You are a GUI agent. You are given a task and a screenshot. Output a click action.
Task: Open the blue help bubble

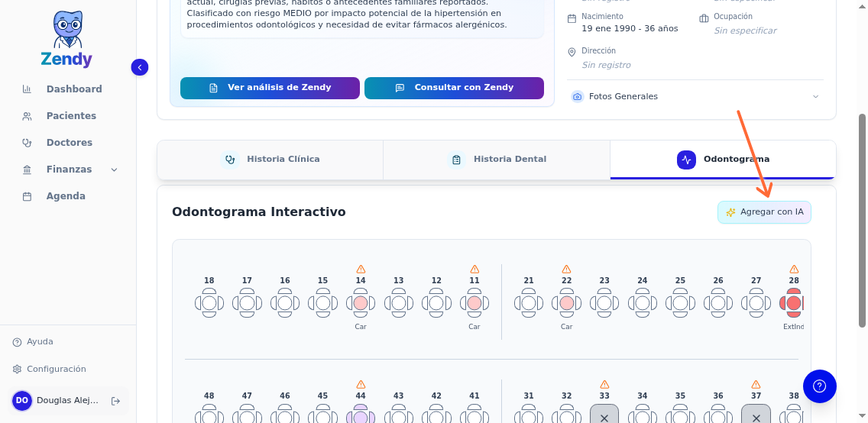coord(819,386)
